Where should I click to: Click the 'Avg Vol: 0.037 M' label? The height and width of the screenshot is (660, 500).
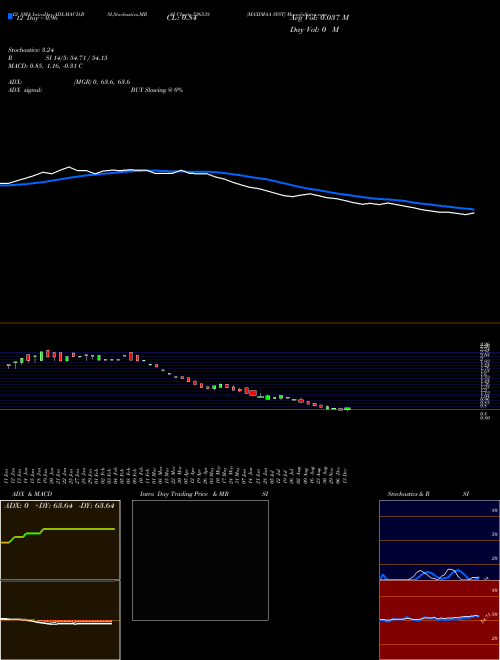click(319, 18)
